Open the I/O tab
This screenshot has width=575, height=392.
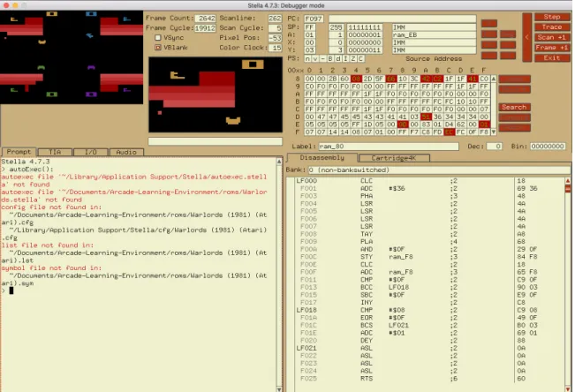click(x=91, y=152)
